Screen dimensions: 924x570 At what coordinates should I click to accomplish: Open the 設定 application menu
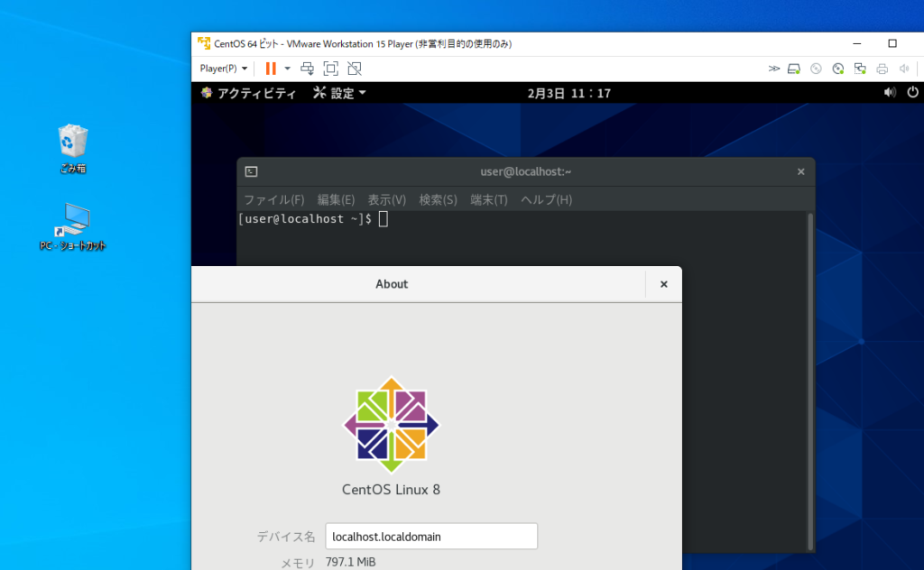coord(339,93)
